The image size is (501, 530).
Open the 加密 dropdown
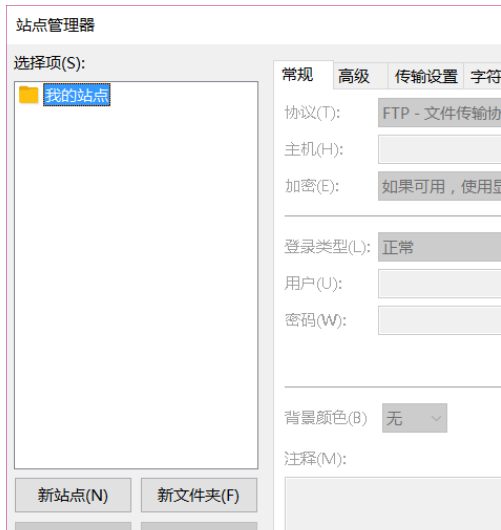(439, 186)
